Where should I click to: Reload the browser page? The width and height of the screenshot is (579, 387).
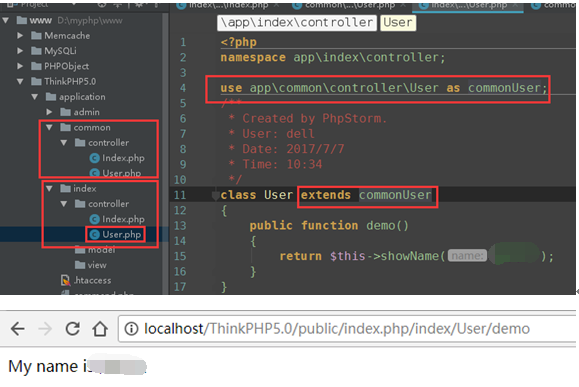pyautogui.click(x=73, y=328)
